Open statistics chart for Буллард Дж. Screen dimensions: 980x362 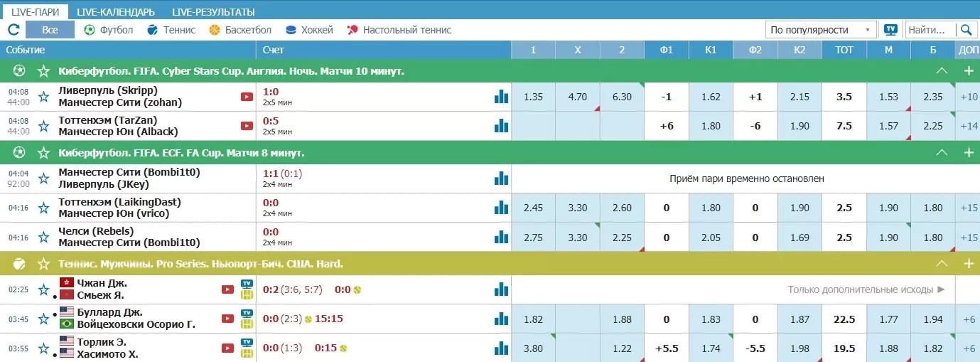point(502,319)
